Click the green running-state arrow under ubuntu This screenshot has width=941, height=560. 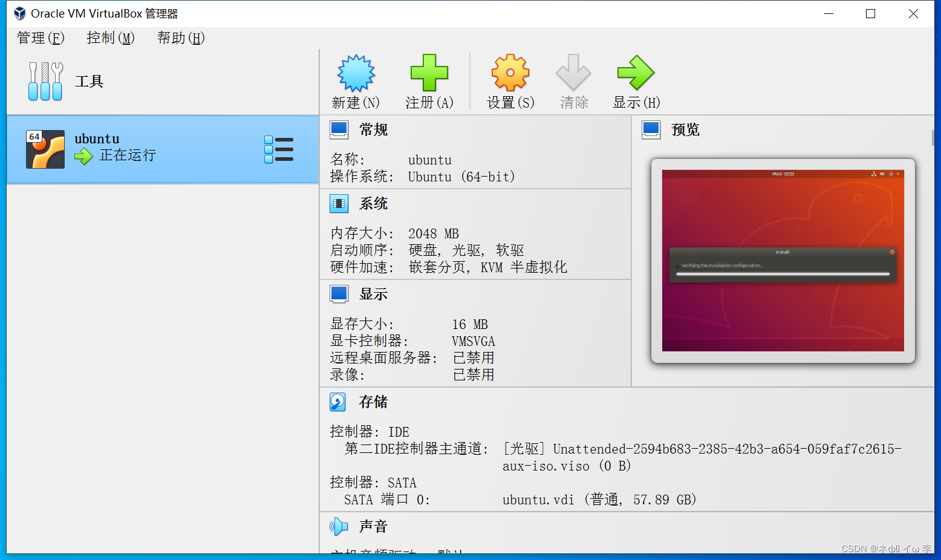[x=83, y=157]
